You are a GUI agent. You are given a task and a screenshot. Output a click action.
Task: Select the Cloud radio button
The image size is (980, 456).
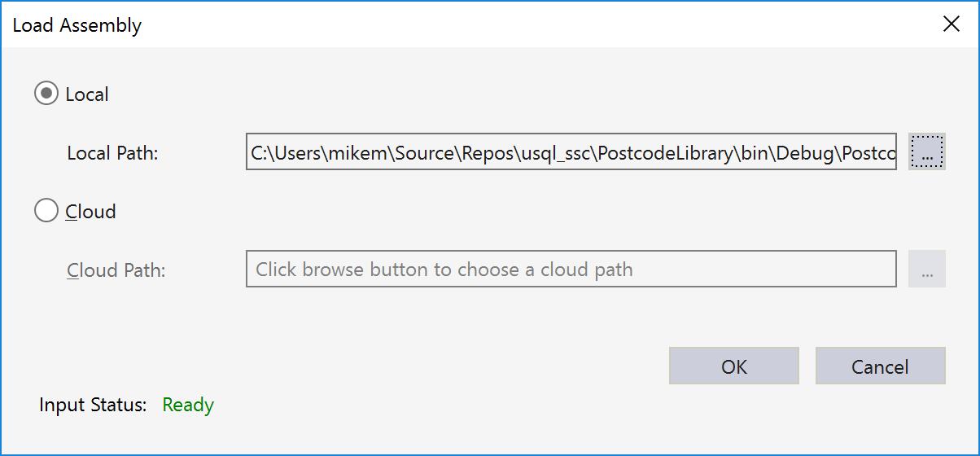(46, 211)
